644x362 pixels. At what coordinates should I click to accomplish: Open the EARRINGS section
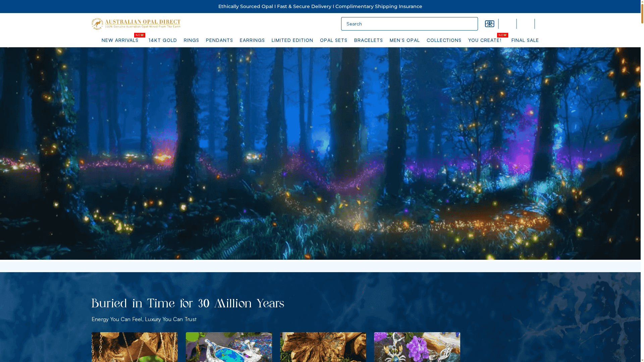click(x=252, y=40)
